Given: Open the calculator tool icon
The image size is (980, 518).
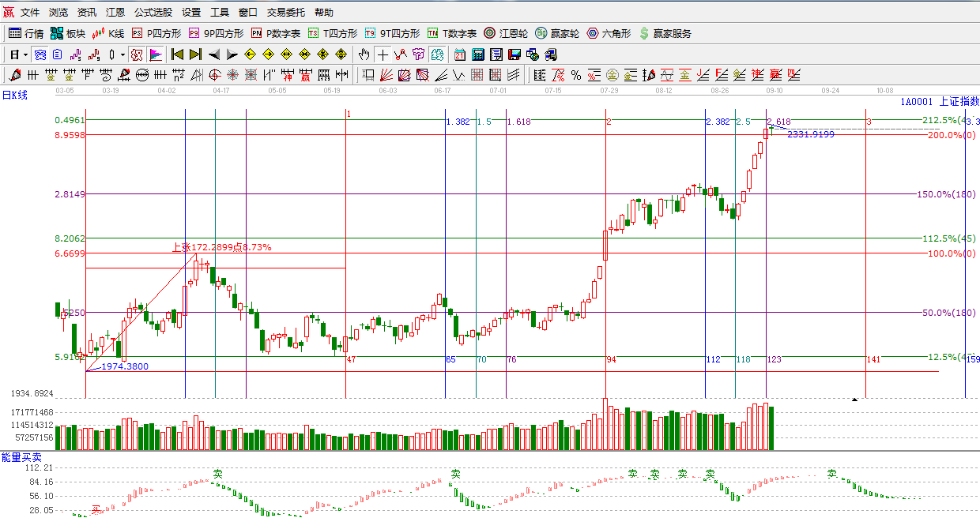Looking at the screenshot, I should pyautogui.click(x=477, y=54).
